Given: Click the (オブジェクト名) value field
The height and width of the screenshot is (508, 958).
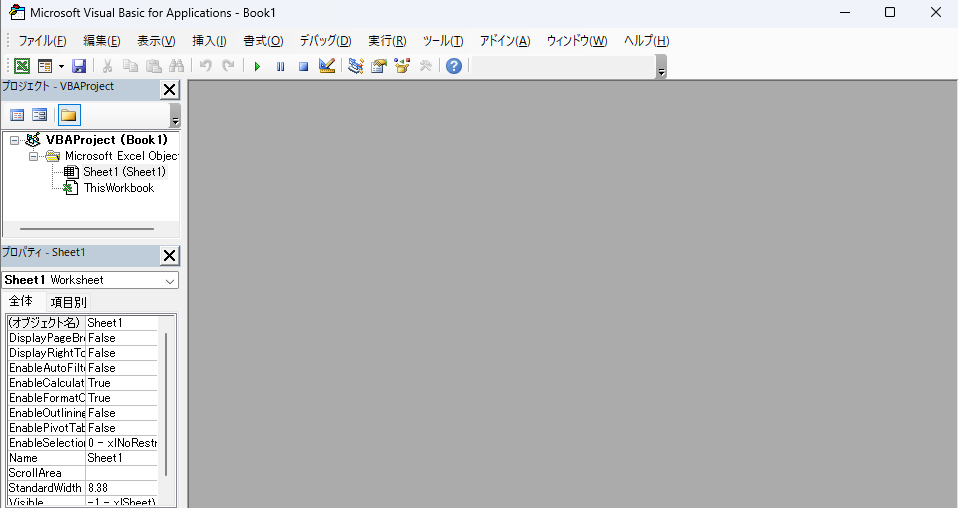Looking at the screenshot, I should pos(122,323).
